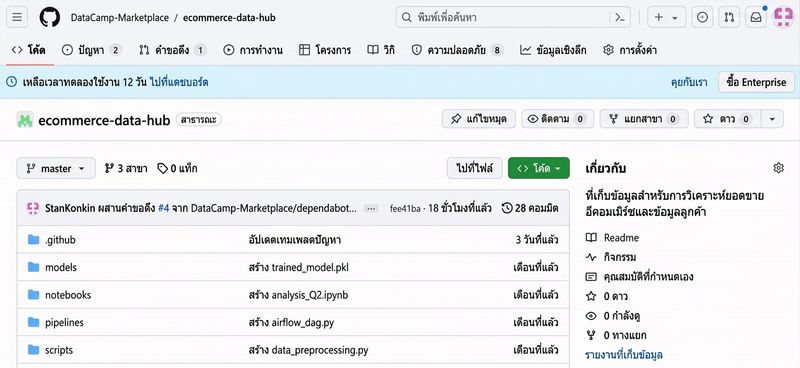
Task: Open the command palette icon
Action: pos(620,17)
